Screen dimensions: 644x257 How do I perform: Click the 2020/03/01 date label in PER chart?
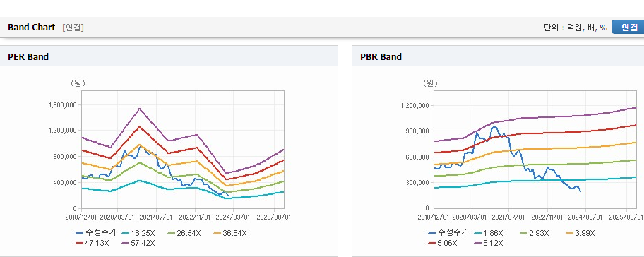117,217
